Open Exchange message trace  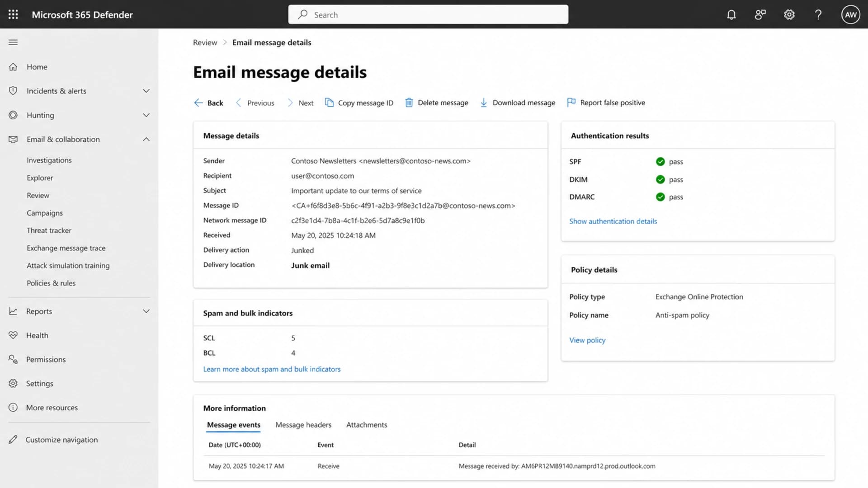click(66, 248)
